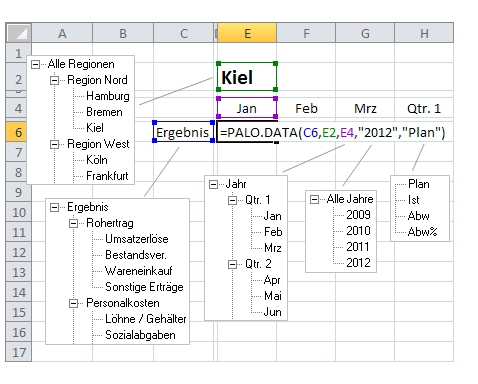Select the Select All corner button
478x384 pixels.
(x=19, y=33)
